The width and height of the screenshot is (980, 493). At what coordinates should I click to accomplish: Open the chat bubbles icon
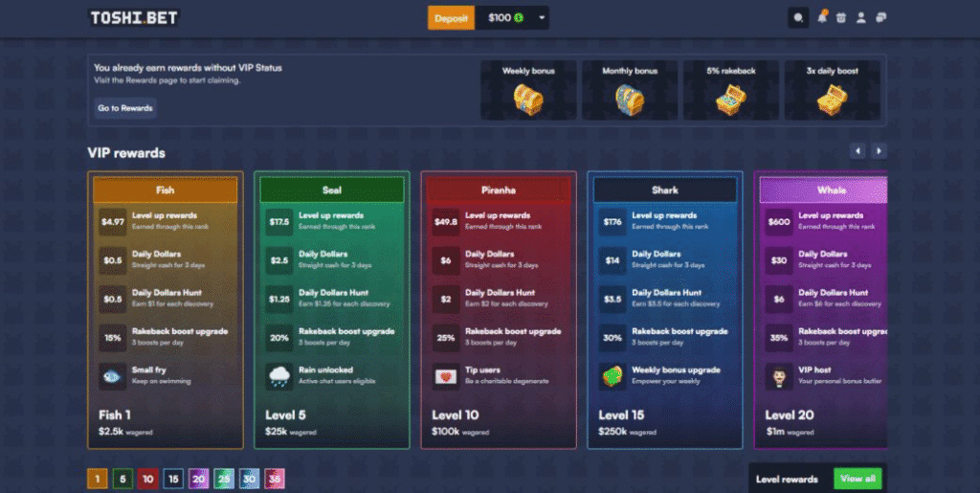coord(881,18)
